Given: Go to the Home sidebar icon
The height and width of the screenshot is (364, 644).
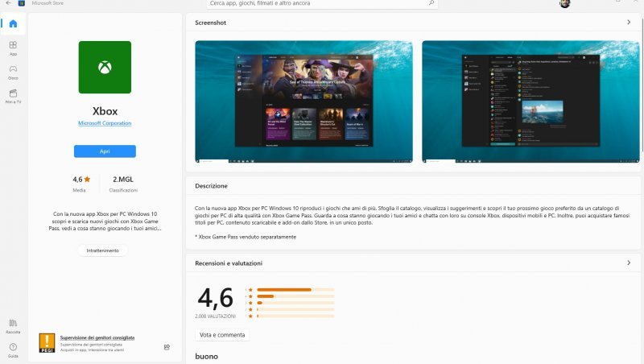Looking at the screenshot, I should 13,24.
